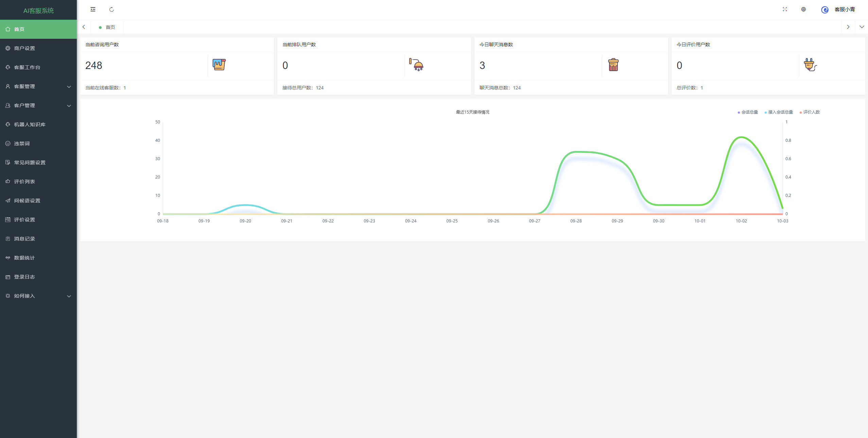The width and height of the screenshot is (868, 438).
Task: Open the tab options dropdown chevron
Action: point(862,27)
